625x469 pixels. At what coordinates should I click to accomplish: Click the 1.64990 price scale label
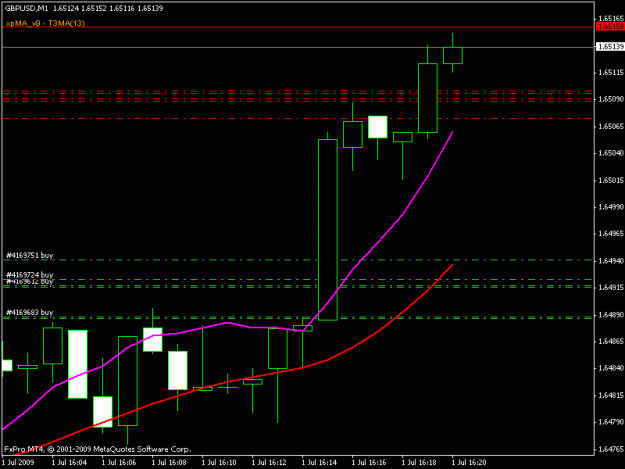[x=611, y=207]
